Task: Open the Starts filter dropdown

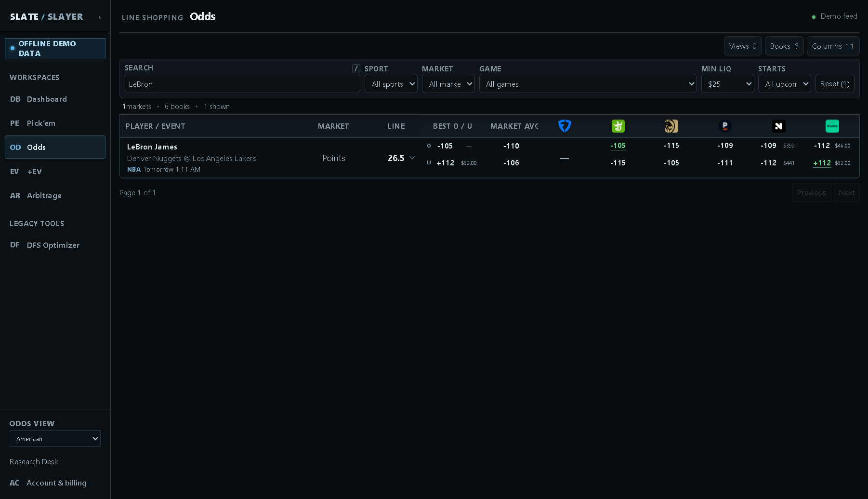Action: pos(785,84)
